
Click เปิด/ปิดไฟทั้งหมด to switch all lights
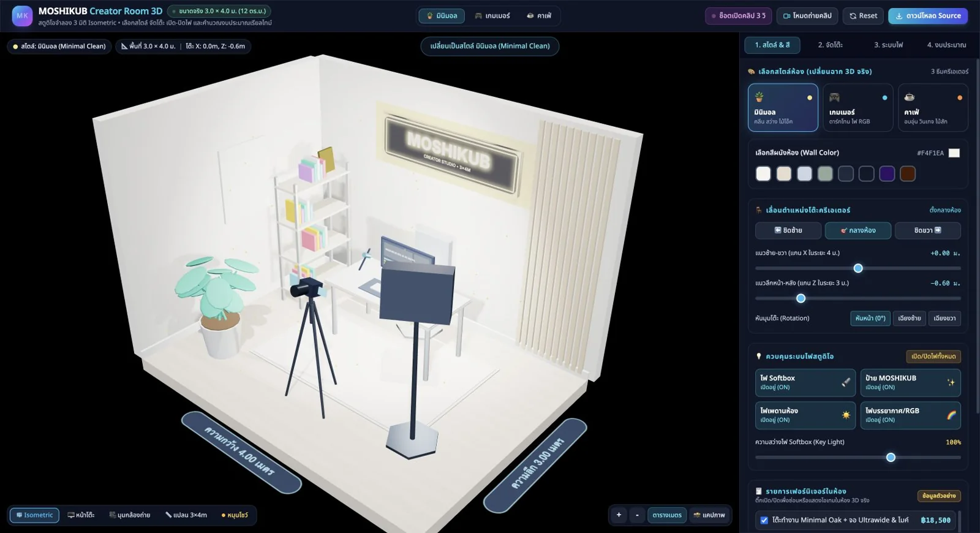coord(933,357)
